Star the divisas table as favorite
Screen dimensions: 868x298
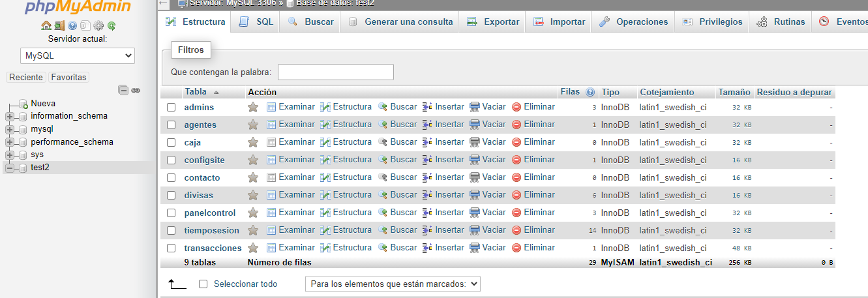[253, 195]
